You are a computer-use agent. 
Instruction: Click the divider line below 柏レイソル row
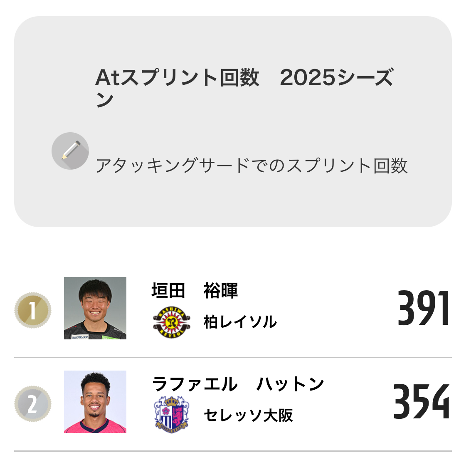point(233,357)
